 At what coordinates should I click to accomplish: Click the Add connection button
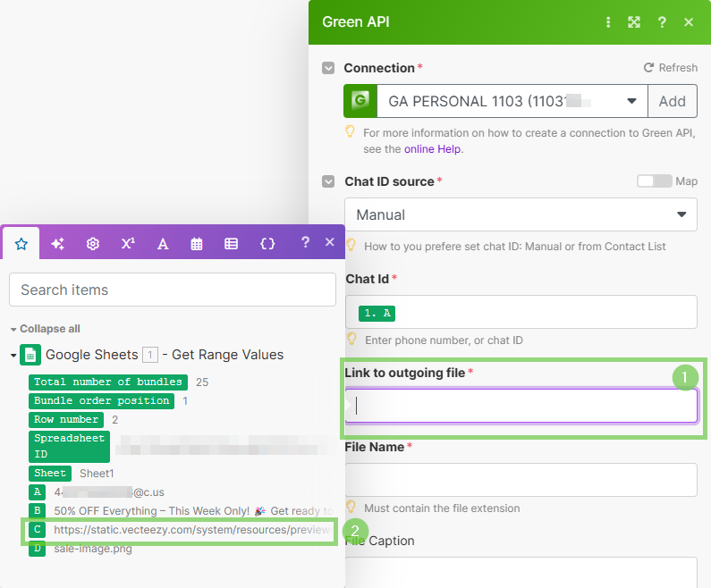point(672,101)
